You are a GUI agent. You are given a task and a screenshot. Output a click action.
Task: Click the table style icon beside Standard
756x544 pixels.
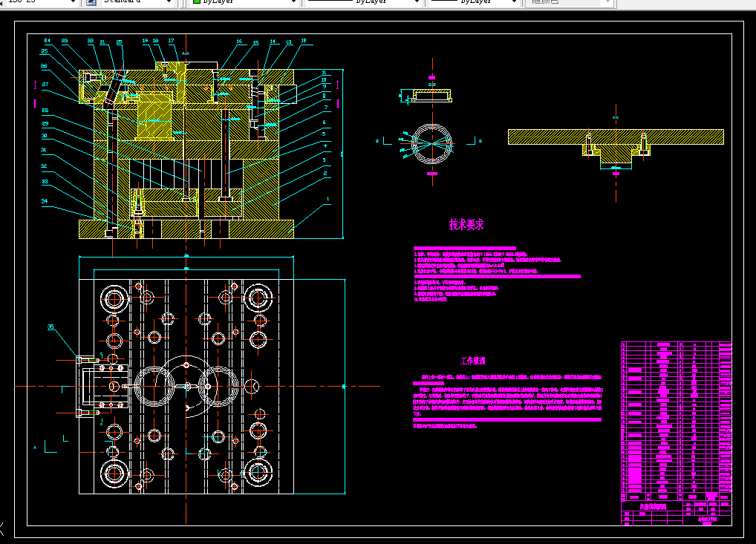coord(91,2)
